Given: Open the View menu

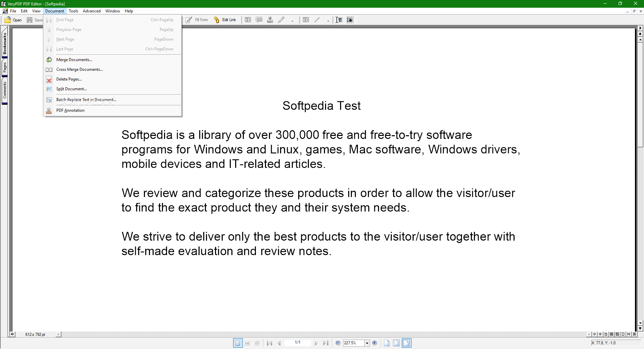Looking at the screenshot, I should [36, 11].
